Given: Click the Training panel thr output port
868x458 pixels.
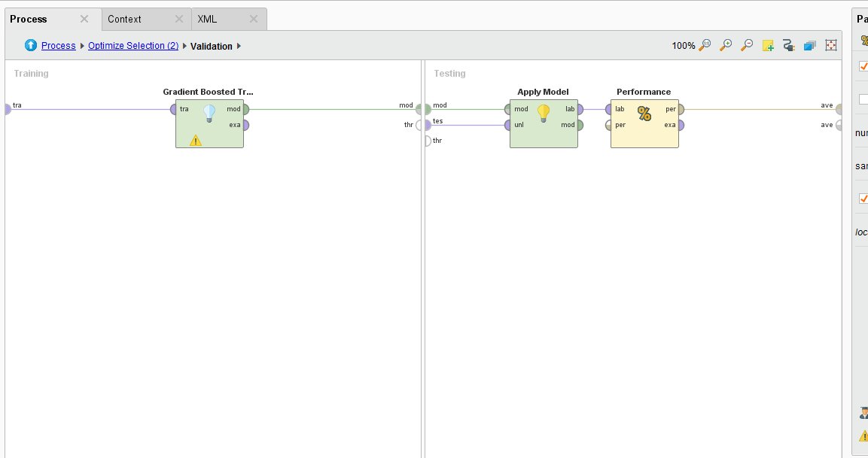Looking at the screenshot, I should 419,125.
